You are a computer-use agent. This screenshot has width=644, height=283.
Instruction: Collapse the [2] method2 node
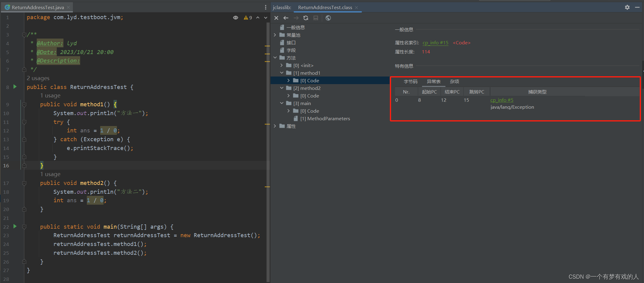coord(282,88)
